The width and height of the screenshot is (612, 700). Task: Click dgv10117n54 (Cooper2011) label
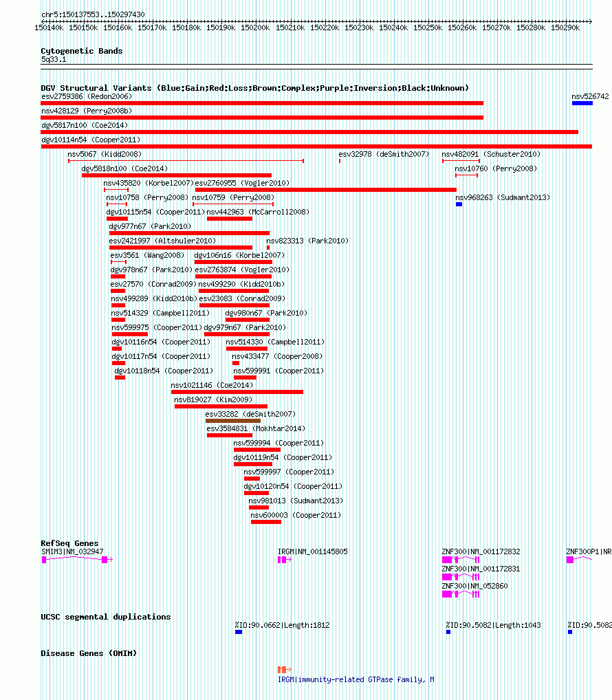point(161,356)
